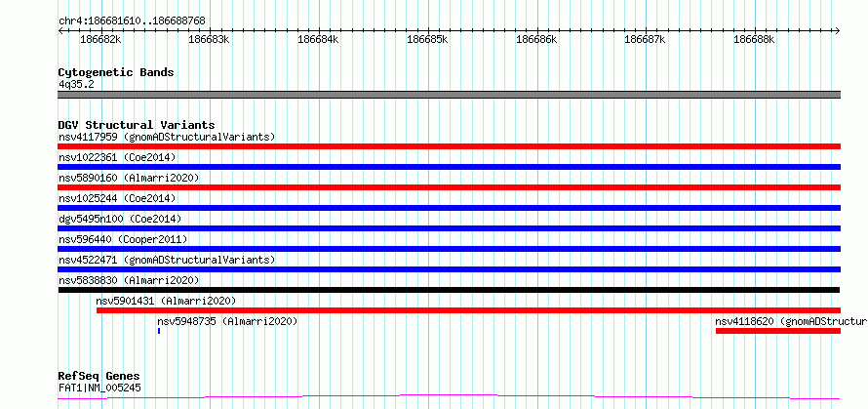
Task: Click the red nsv5890160 variant bar
Action: (449, 187)
